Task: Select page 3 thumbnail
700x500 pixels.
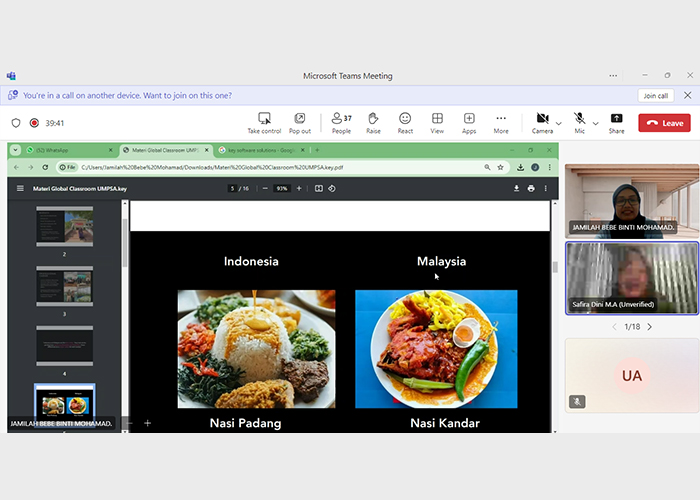Action: coord(65,286)
